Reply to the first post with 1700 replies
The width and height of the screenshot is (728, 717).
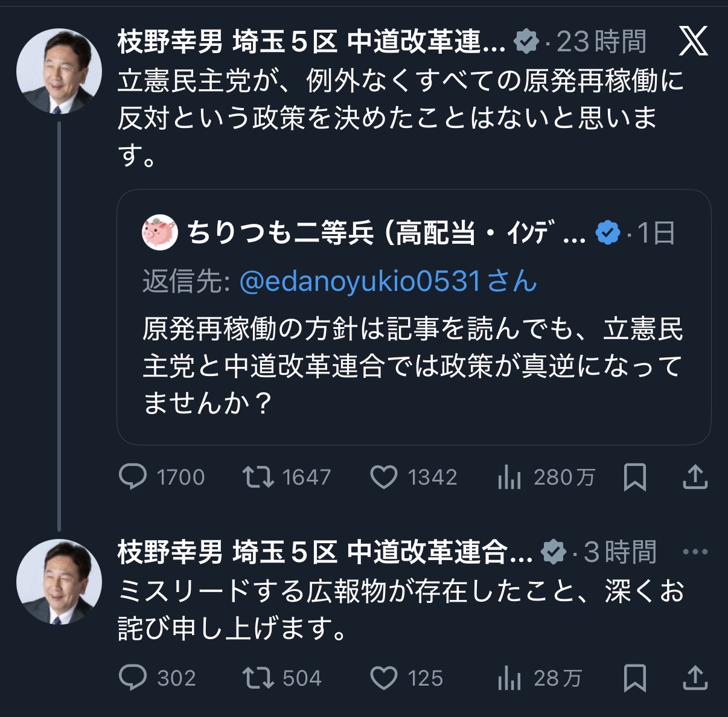tap(133, 477)
